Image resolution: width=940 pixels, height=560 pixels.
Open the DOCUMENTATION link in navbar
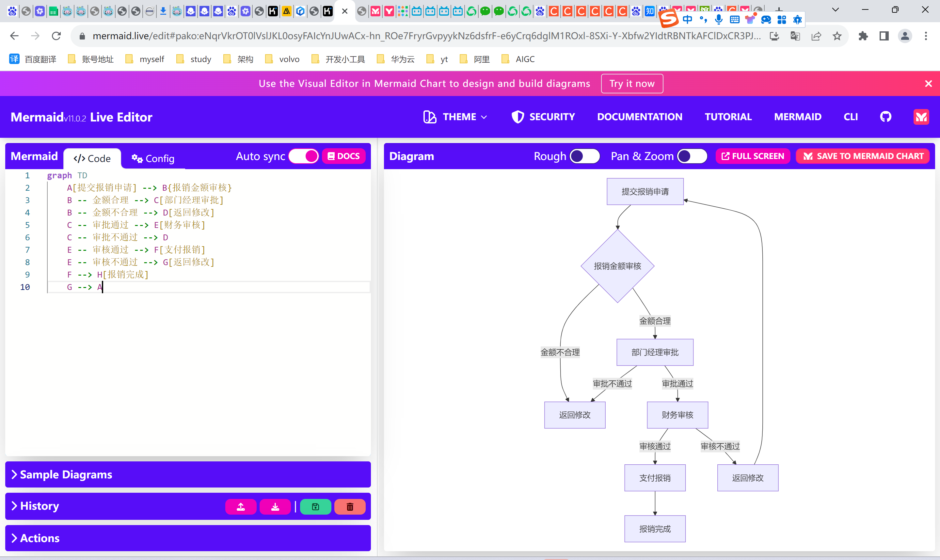click(640, 117)
